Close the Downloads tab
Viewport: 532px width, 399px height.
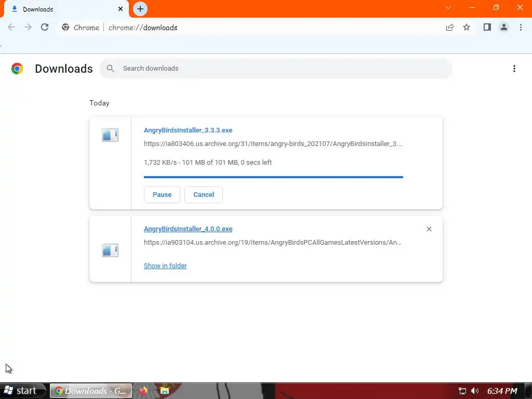point(121,9)
